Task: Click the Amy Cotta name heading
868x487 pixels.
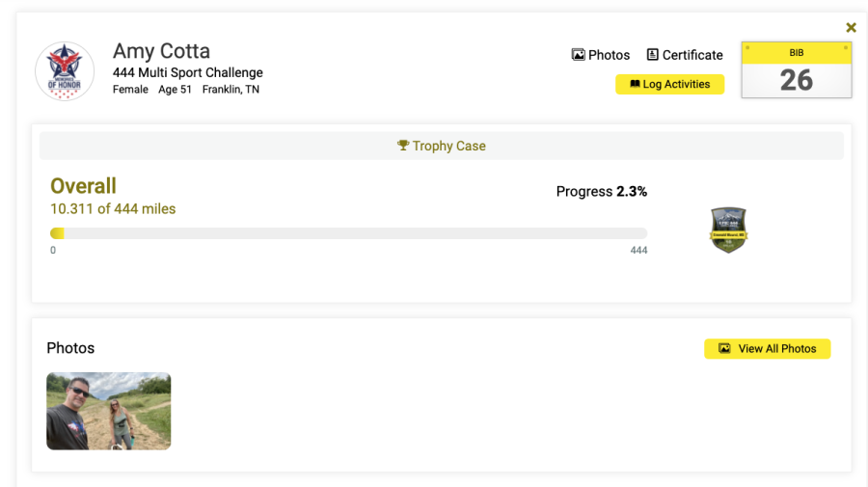Action: (x=162, y=51)
